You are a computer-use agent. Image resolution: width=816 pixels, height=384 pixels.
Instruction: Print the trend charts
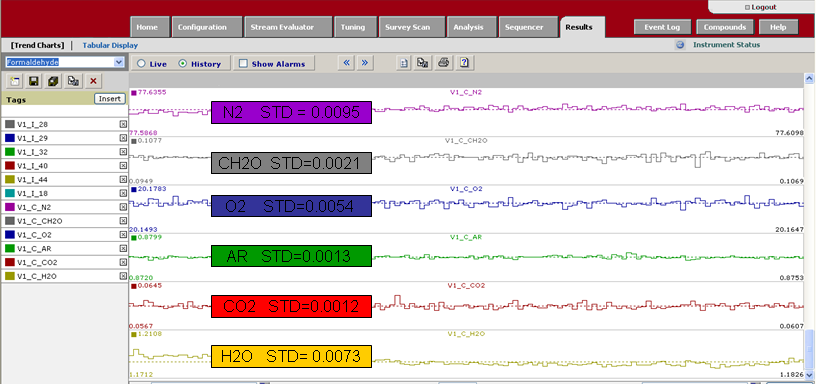443,63
